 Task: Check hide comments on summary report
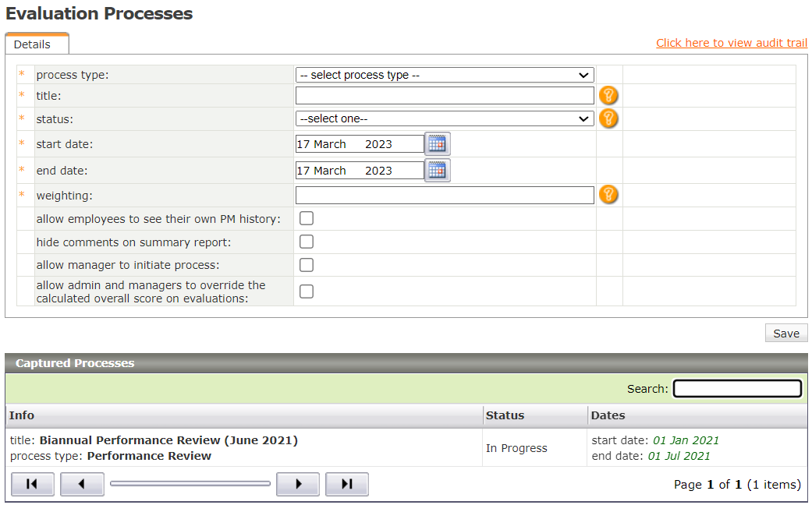(307, 242)
